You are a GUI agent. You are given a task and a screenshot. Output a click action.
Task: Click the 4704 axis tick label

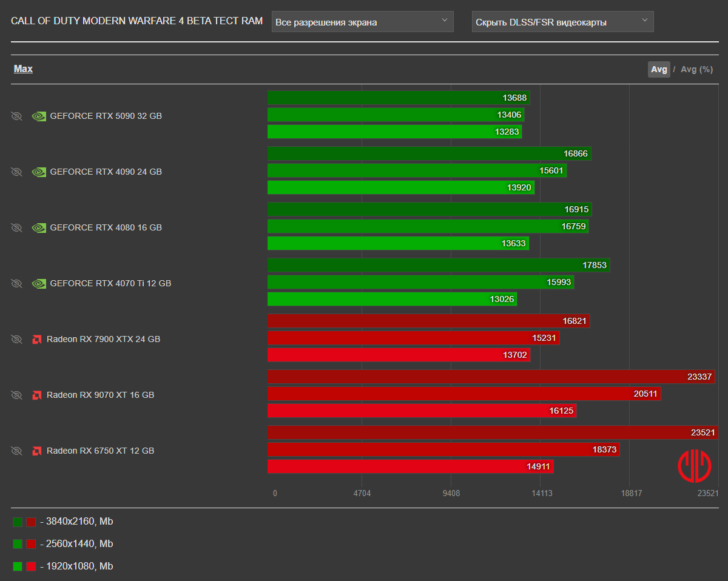(362, 493)
